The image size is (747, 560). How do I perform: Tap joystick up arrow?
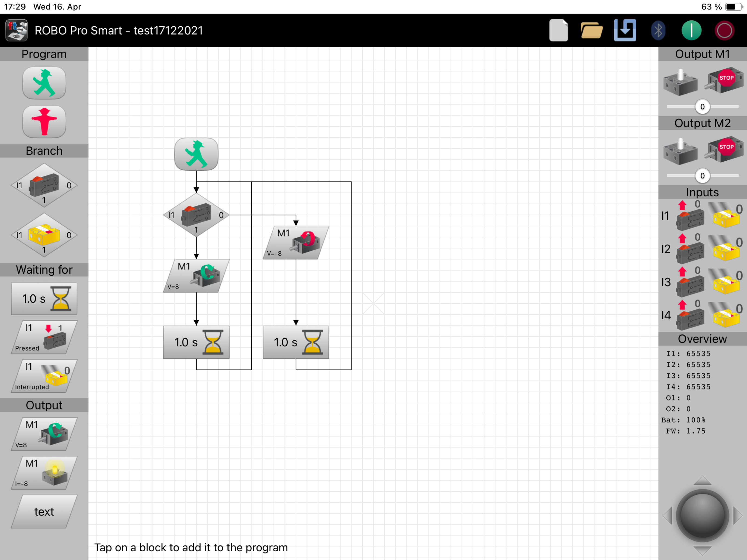point(702,481)
